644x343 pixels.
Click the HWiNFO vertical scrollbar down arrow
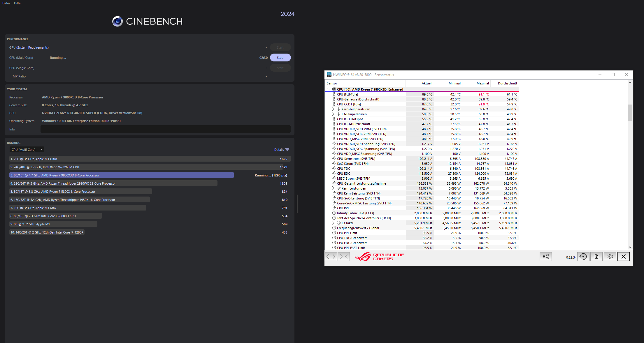click(x=630, y=247)
